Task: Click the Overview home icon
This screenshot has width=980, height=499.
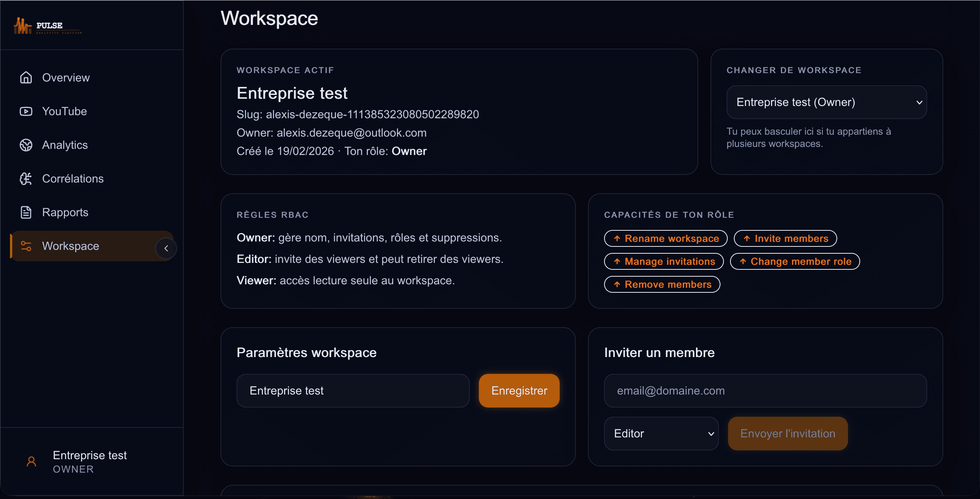Action: [x=26, y=78]
